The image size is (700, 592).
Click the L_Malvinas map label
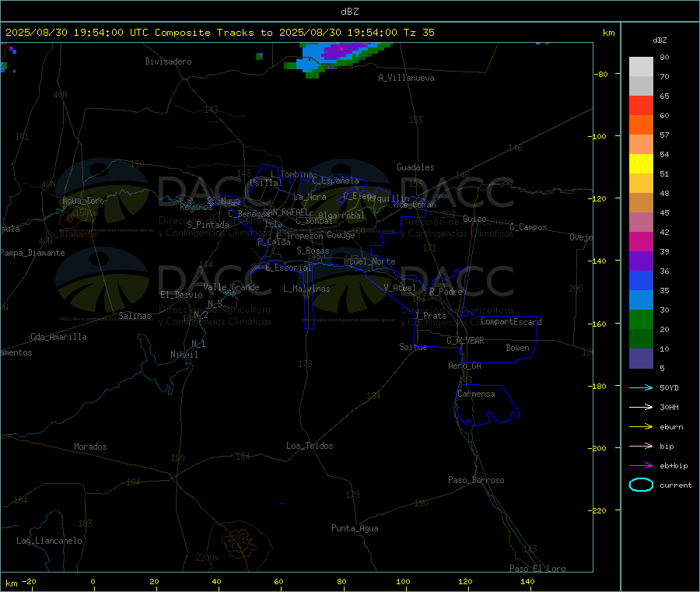306,289
